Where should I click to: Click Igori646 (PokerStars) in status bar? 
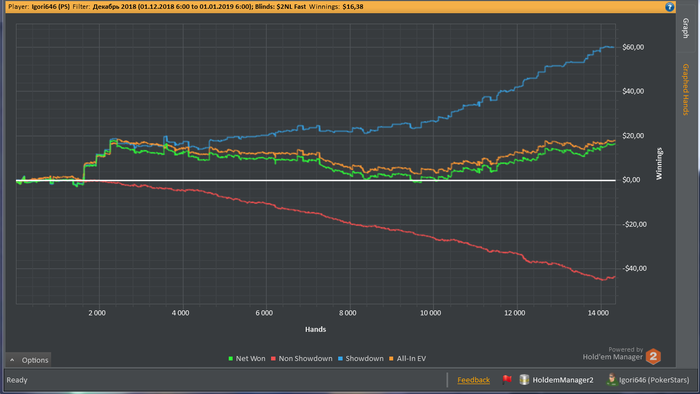[x=654, y=380]
